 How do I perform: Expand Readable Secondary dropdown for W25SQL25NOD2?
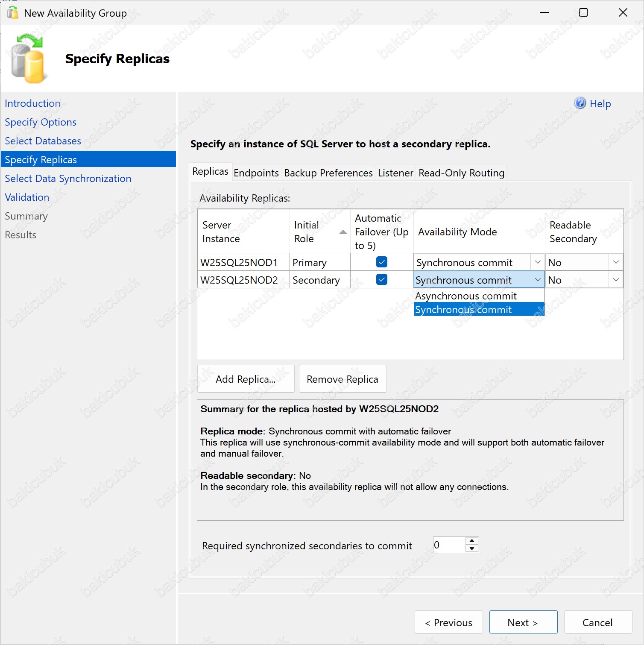click(615, 280)
